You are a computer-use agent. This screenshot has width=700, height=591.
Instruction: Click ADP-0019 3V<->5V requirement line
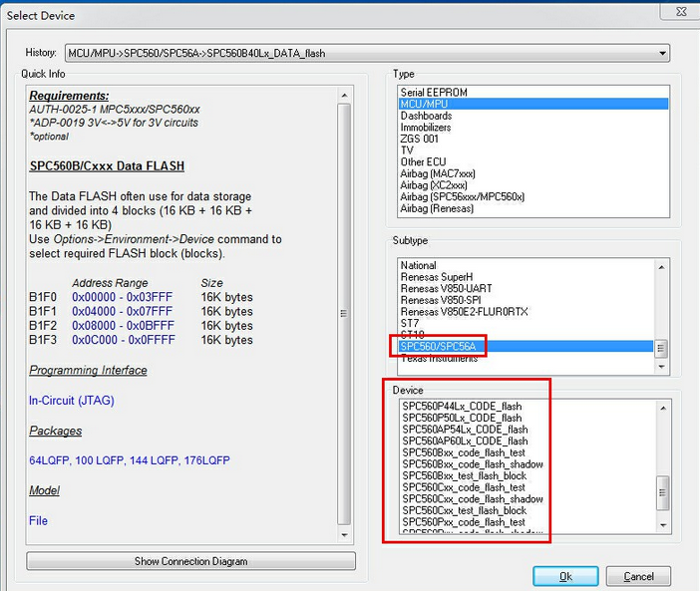pyautogui.click(x=114, y=123)
